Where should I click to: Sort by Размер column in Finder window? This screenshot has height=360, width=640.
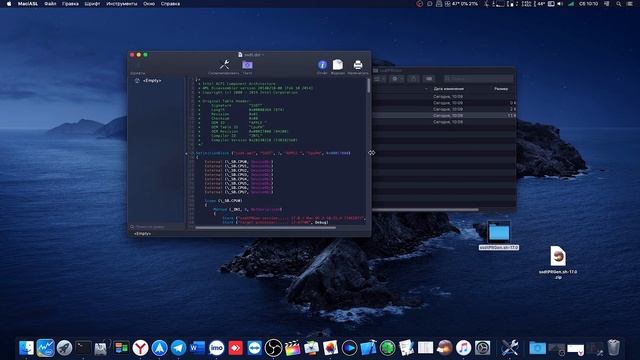(501, 89)
